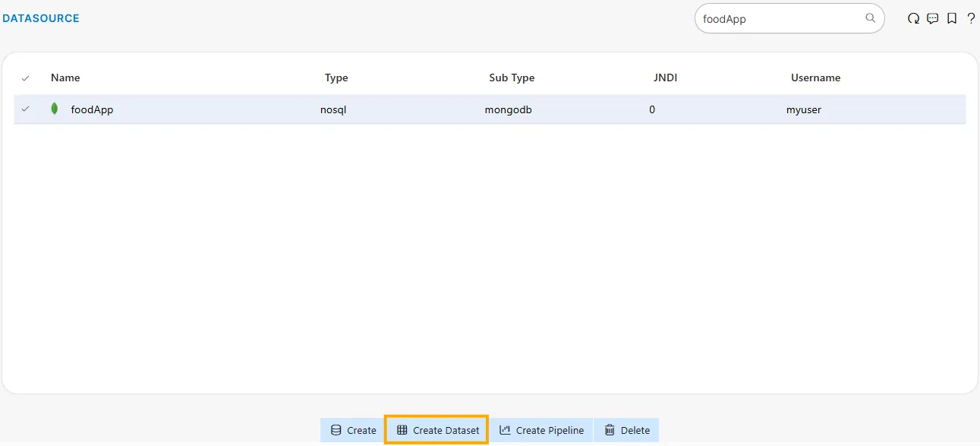Click the chart icon on Create Pipeline
This screenshot has height=446, width=980.
pyautogui.click(x=506, y=429)
